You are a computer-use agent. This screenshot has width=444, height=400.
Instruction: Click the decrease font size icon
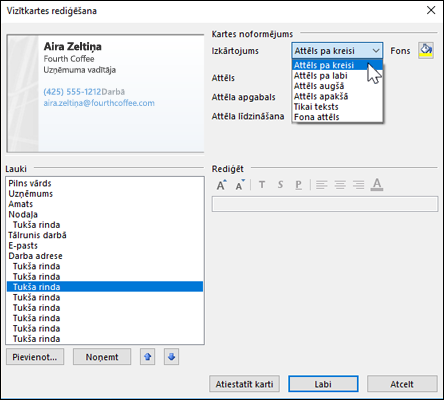pos(240,185)
